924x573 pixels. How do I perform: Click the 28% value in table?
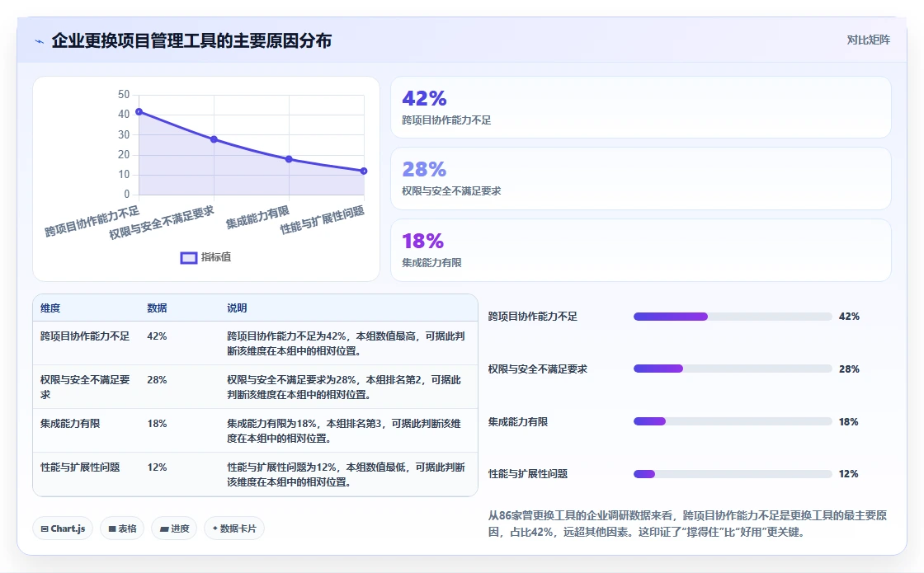tap(157, 380)
